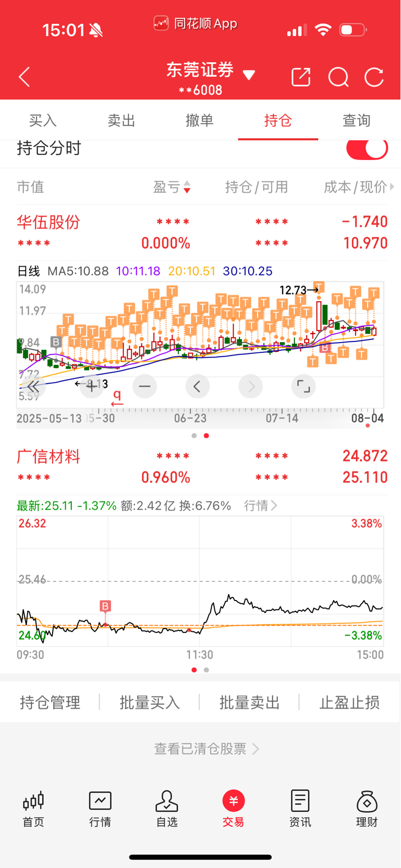This screenshot has height=868, width=401.
Task: Tap the 持仓/可用 column header
Action: click(256, 187)
